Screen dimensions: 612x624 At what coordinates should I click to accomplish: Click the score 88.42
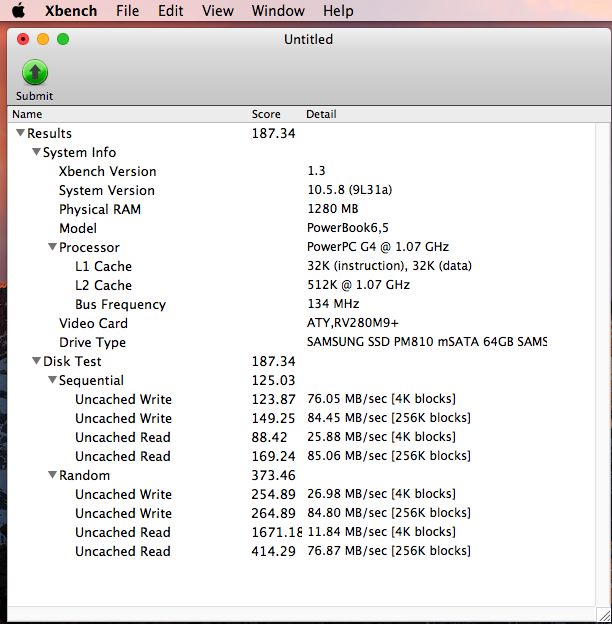tap(269, 437)
